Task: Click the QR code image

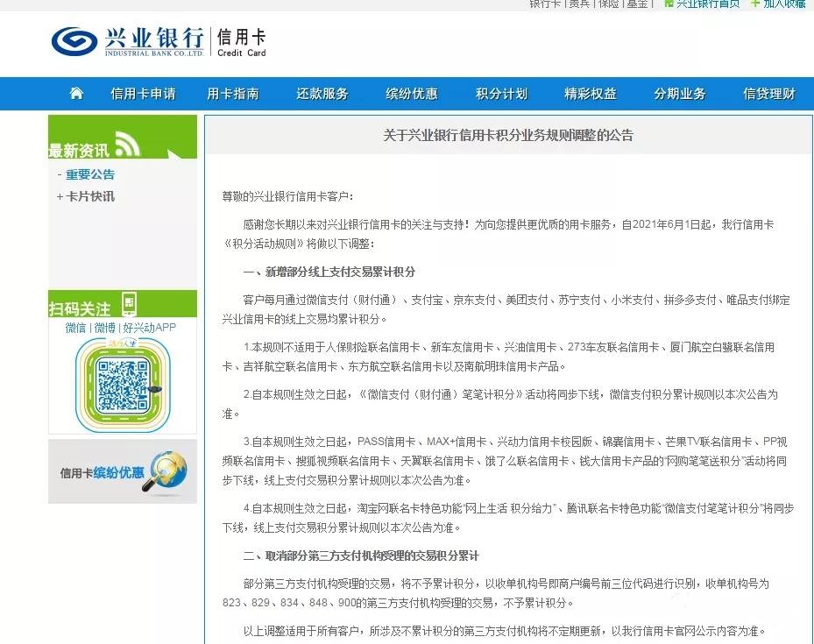Action: pos(123,385)
